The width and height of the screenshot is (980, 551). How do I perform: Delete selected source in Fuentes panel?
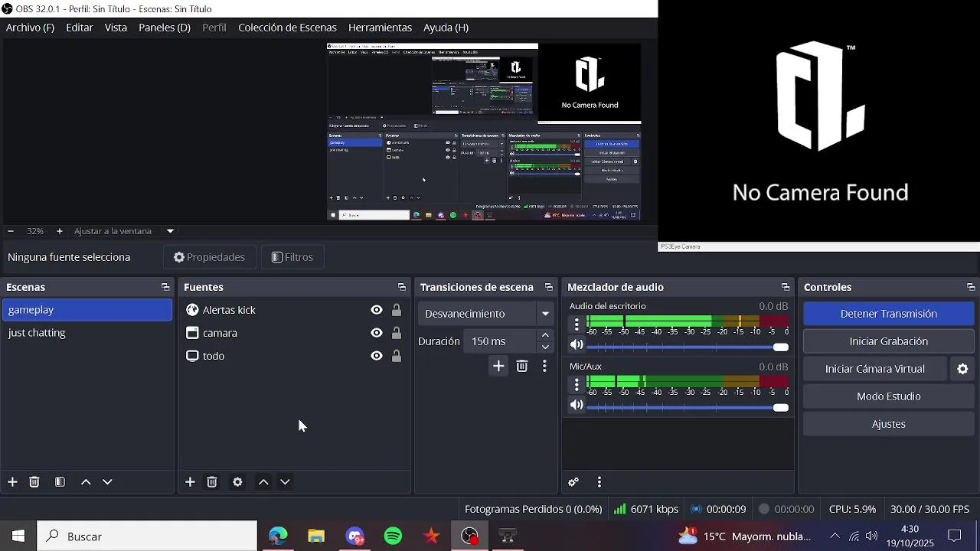212,482
